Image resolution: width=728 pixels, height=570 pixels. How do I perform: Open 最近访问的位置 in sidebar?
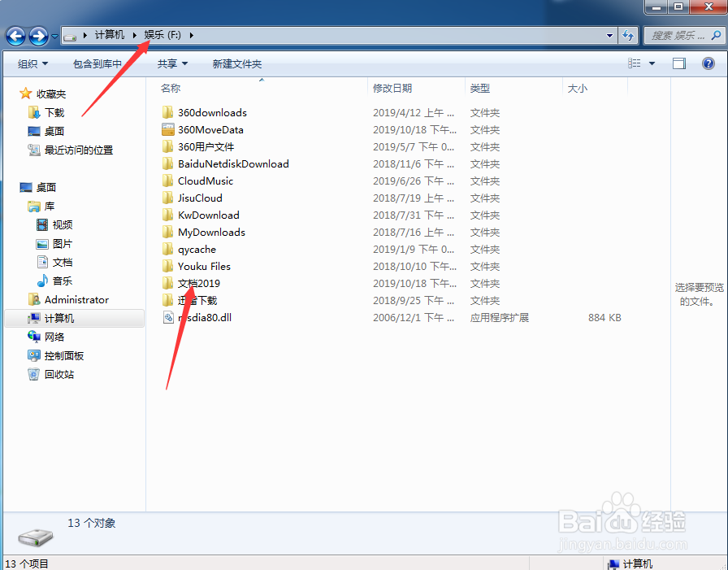click(x=79, y=150)
